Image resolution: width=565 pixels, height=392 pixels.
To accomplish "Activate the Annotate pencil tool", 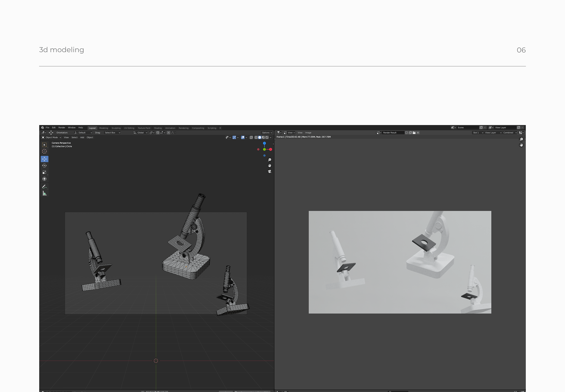I will coord(44,187).
